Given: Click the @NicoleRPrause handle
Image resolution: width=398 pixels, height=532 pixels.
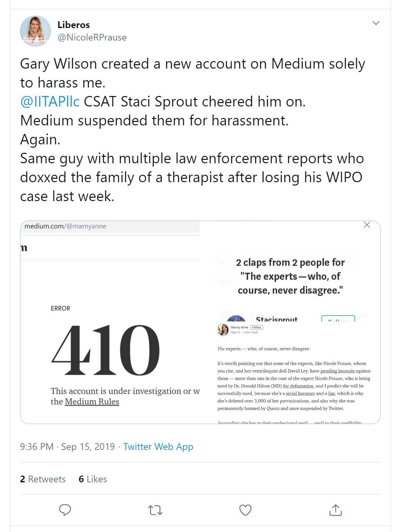Looking at the screenshot, I should [x=92, y=38].
